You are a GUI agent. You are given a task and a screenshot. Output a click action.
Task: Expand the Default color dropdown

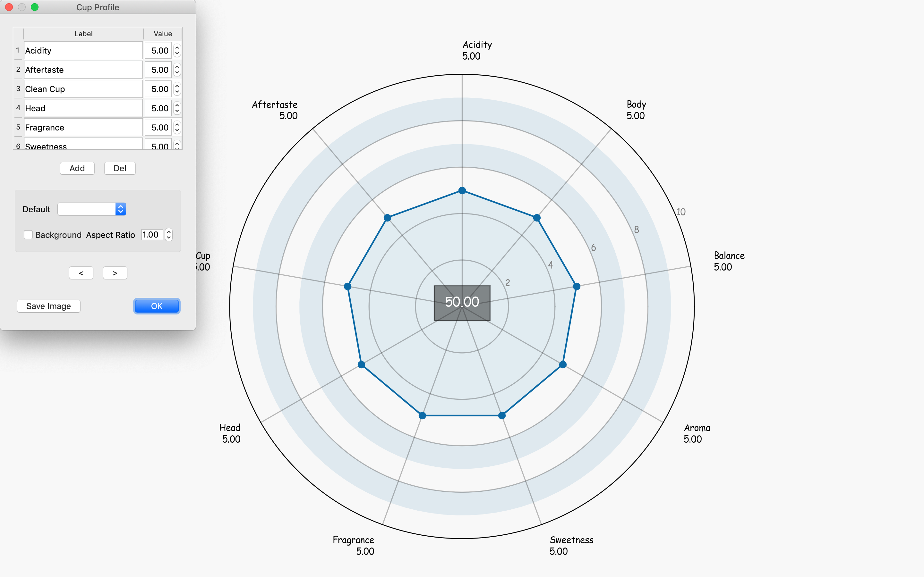[x=120, y=209]
